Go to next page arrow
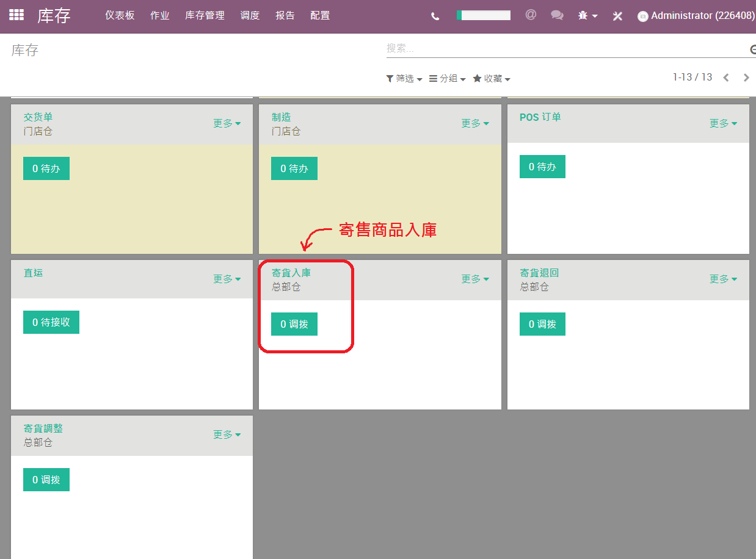The width and height of the screenshot is (756, 559). (746, 78)
